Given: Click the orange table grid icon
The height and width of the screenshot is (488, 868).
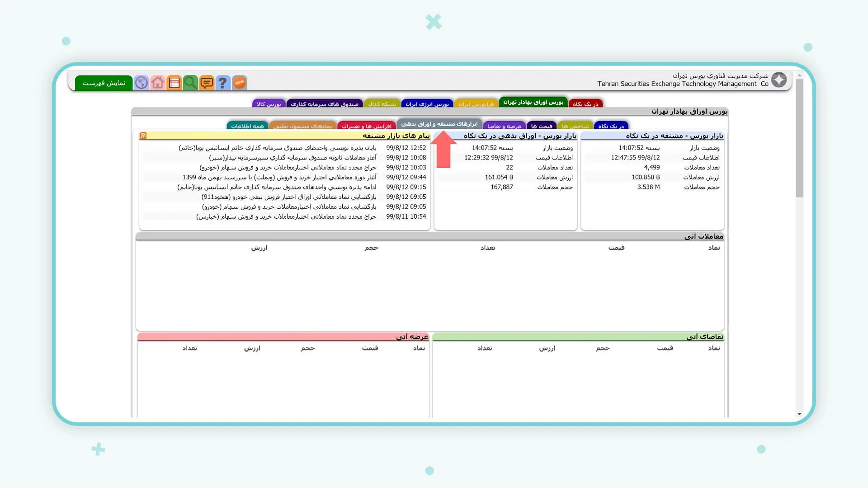Looking at the screenshot, I should tap(174, 83).
